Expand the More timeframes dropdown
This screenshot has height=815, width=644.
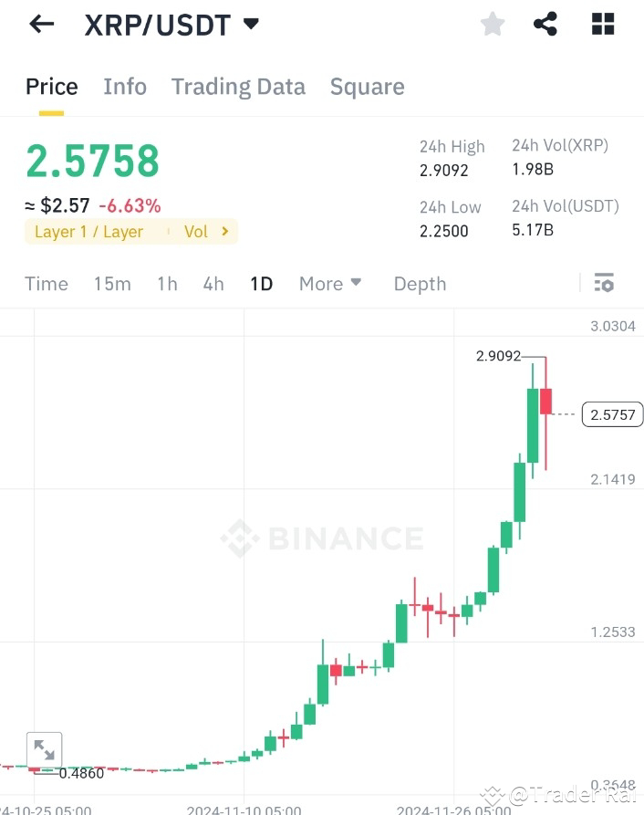click(x=330, y=283)
